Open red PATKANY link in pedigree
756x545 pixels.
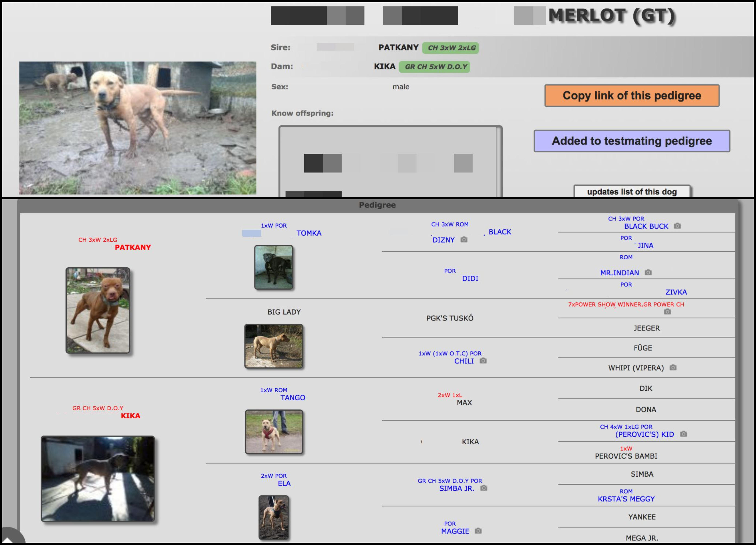(133, 248)
